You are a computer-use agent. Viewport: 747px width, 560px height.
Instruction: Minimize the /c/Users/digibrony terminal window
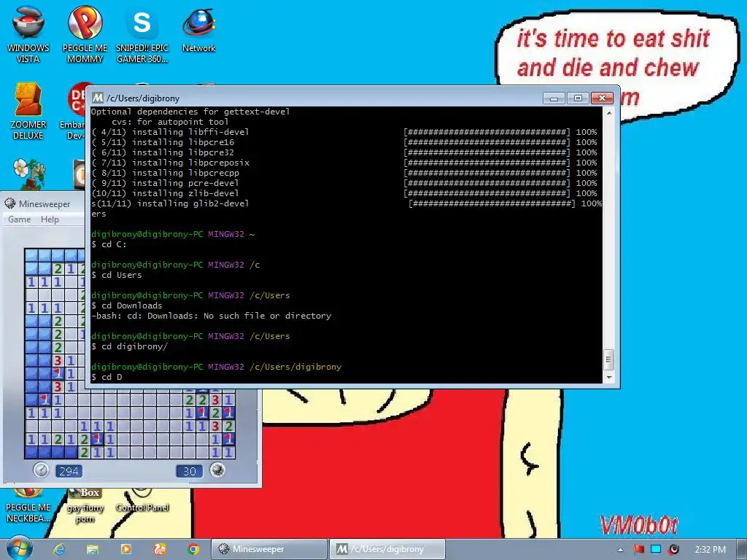(x=554, y=98)
